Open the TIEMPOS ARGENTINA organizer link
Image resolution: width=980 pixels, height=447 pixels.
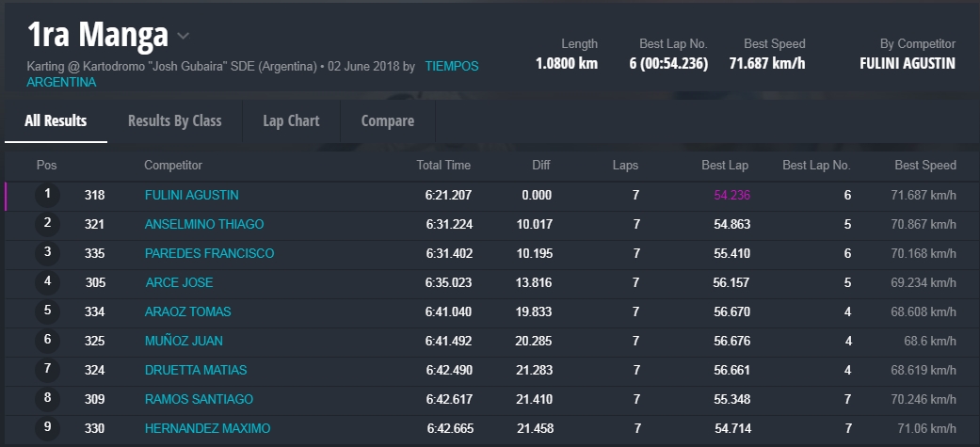click(x=451, y=67)
